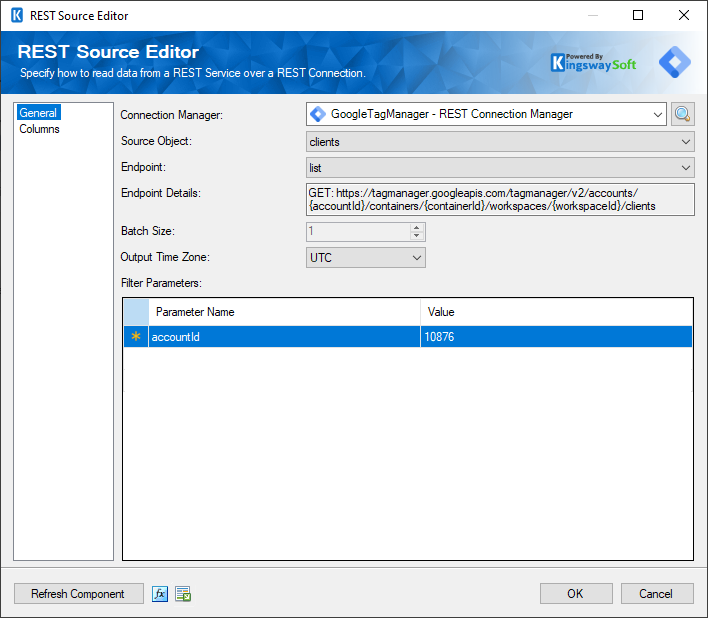708x618 pixels.
Task: Open the connection manager search icon
Action: [682, 114]
